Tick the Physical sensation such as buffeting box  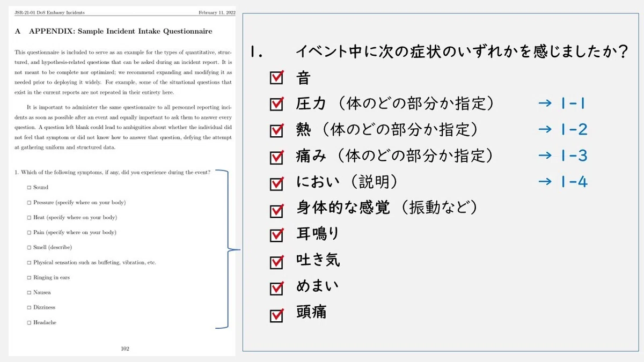29,263
